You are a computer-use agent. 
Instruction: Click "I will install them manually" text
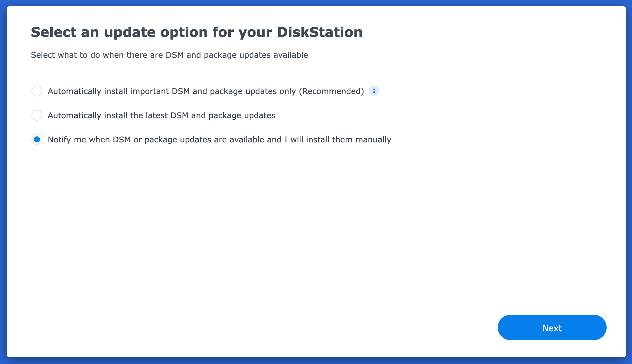tap(337, 140)
